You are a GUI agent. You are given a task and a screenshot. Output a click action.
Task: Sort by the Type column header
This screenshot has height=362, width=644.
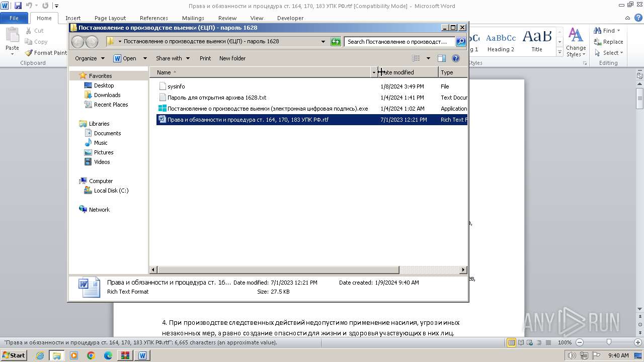pyautogui.click(x=453, y=72)
